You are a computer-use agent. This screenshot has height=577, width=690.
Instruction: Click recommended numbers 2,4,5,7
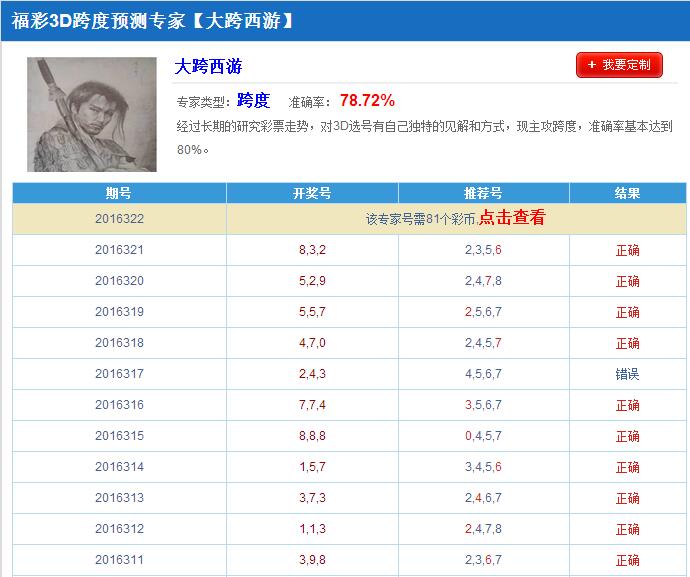pyautogui.click(x=483, y=343)
